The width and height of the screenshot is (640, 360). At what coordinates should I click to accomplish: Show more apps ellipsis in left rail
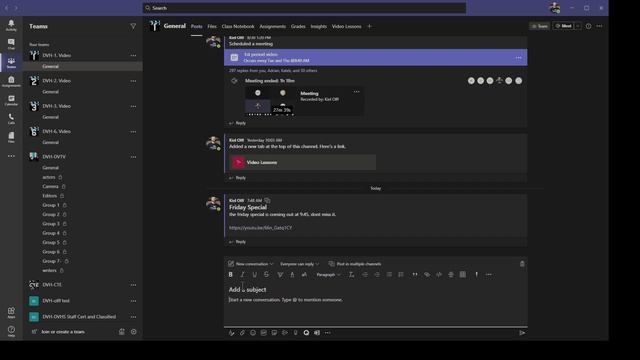[x=11, y=156]
